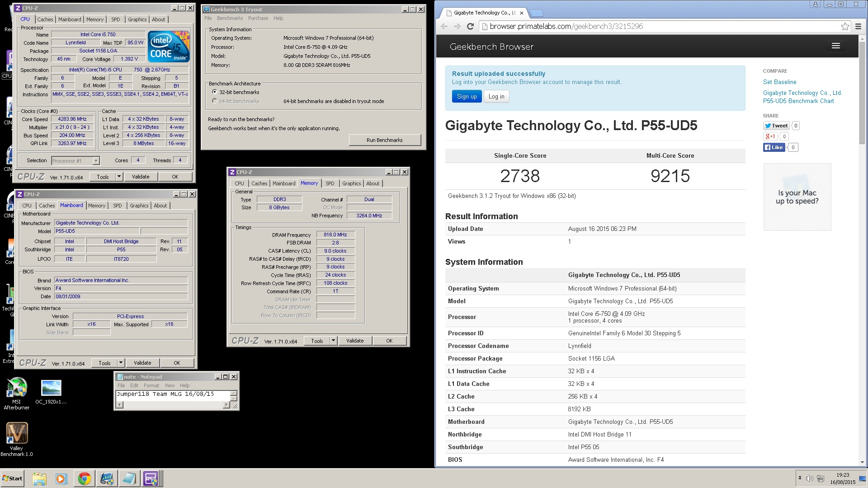This screenshot has width=868, height=488.
Task: Reload the Geekbench results page
Action: tap(470, 26)
